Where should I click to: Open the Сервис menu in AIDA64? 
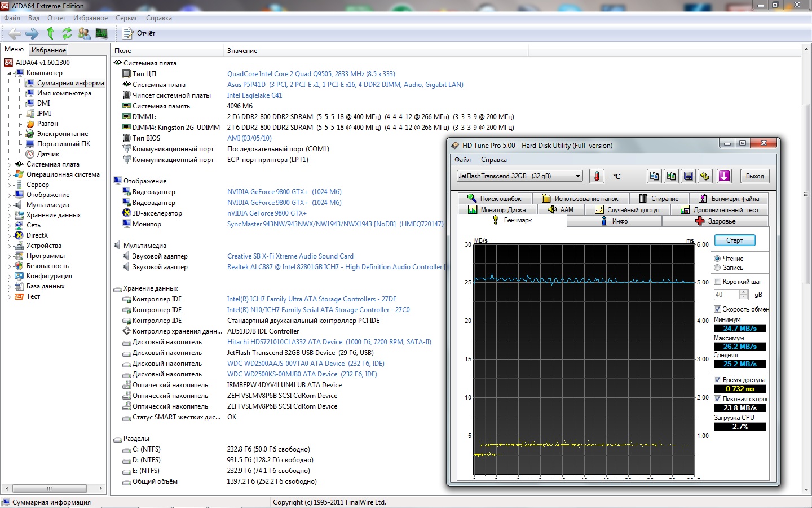[x=127, y=18]
